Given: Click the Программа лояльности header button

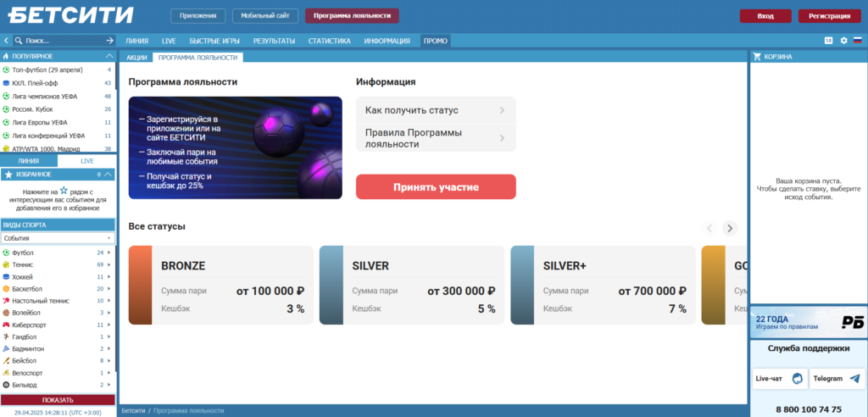Looking at the screenshot, I should [352, 16].
